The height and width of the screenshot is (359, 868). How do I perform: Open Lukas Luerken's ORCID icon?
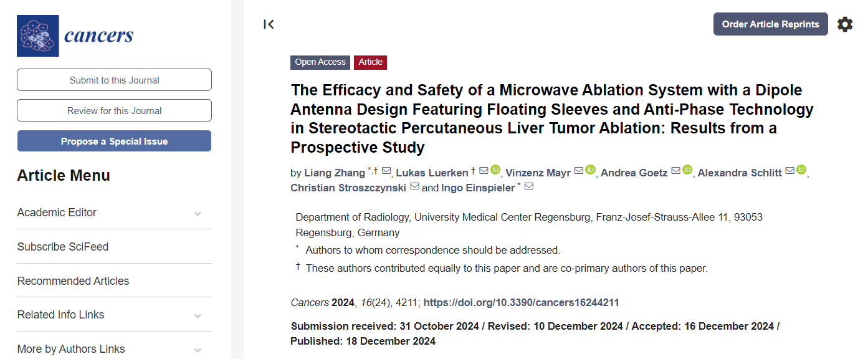496,170
